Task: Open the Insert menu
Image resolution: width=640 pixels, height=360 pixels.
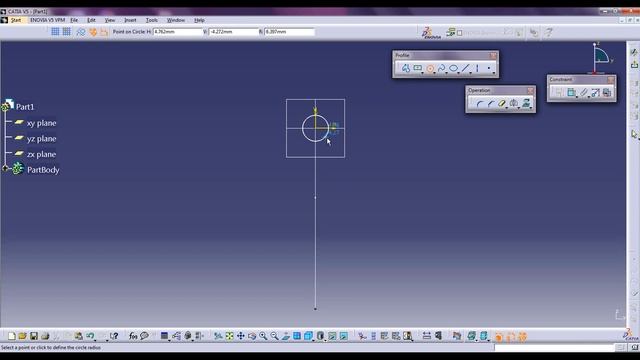Action: coord(130,20)
